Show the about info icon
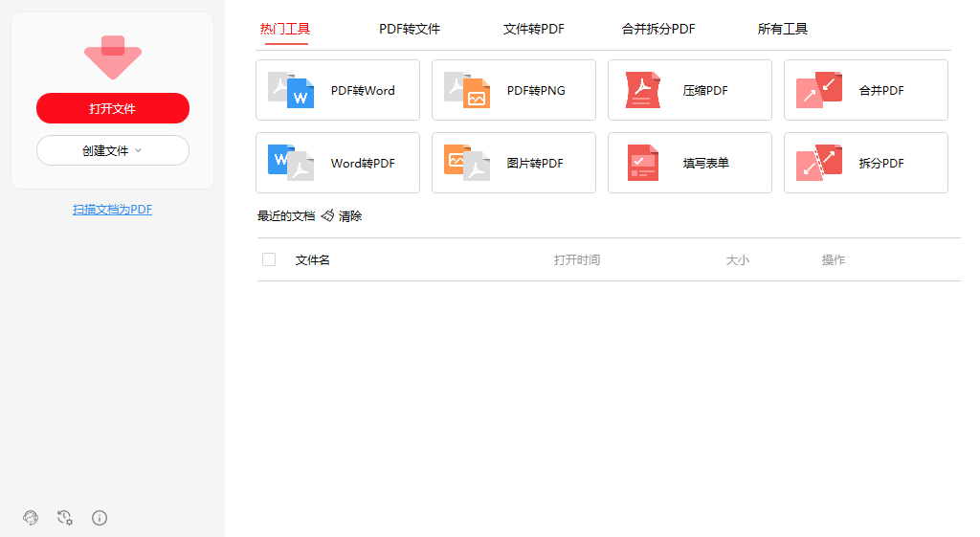This screenshot has width=980, height=537. click(100, 518)
